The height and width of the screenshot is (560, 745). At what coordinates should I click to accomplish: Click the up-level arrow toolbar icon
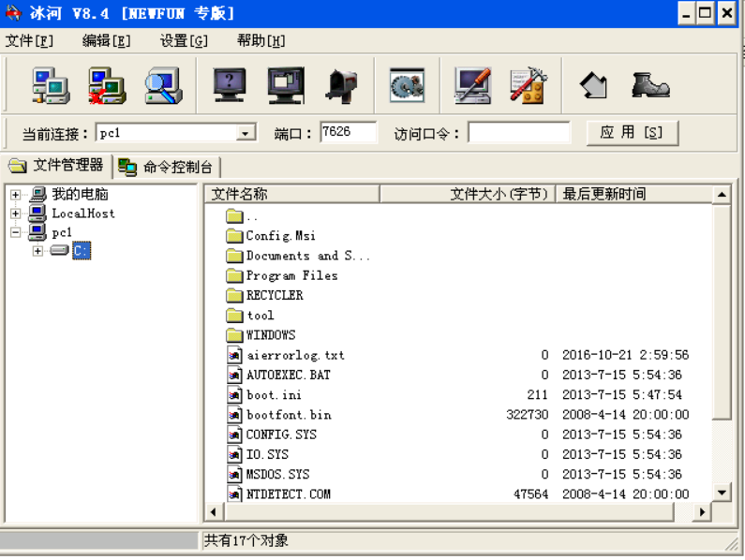594,86
